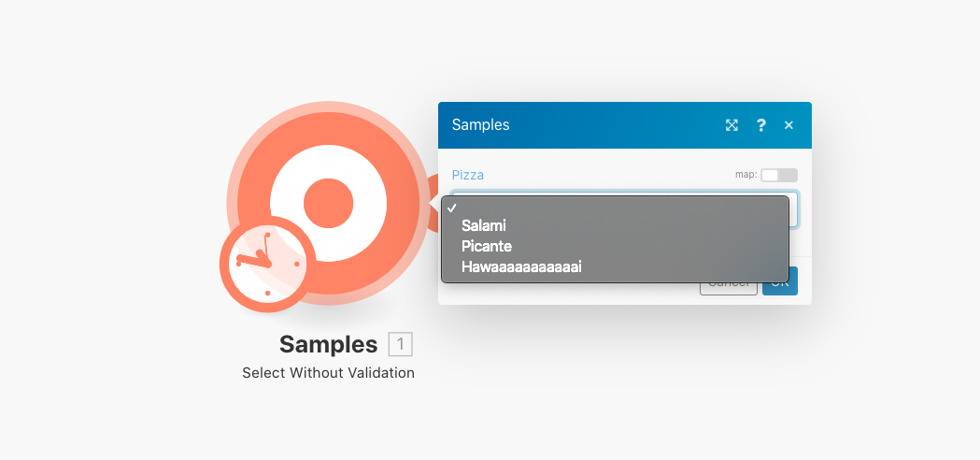Image resolution: width=980 pixels, height=460 pixels.
Task: Click the Pizza select field edge
Action: 795,209
